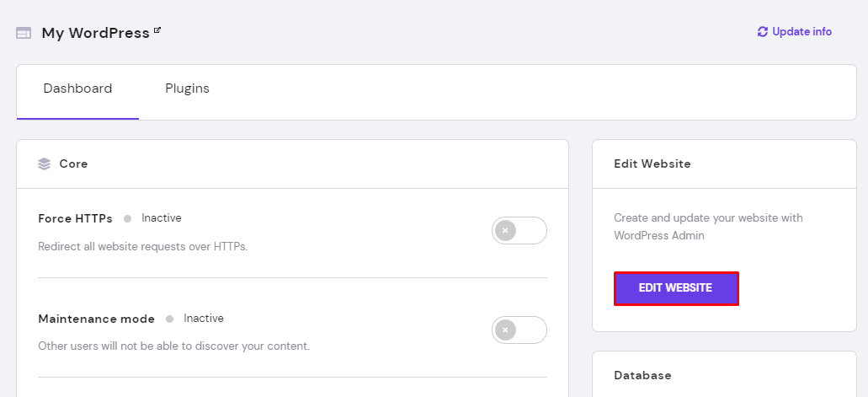Screen dimensions: 868x397
Task: Click the Inactive status text beside Maintenance mode
Action: coord(204,319)
